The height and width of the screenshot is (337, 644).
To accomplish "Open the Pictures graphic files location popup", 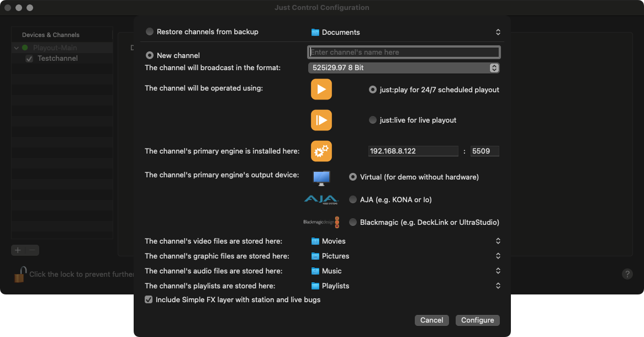I will [406, 256].
